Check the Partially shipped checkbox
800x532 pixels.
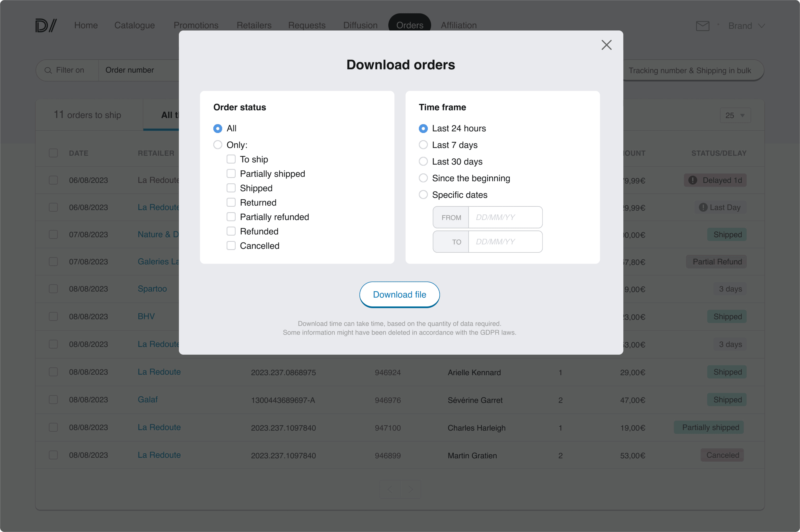click(x=231, y=174)
